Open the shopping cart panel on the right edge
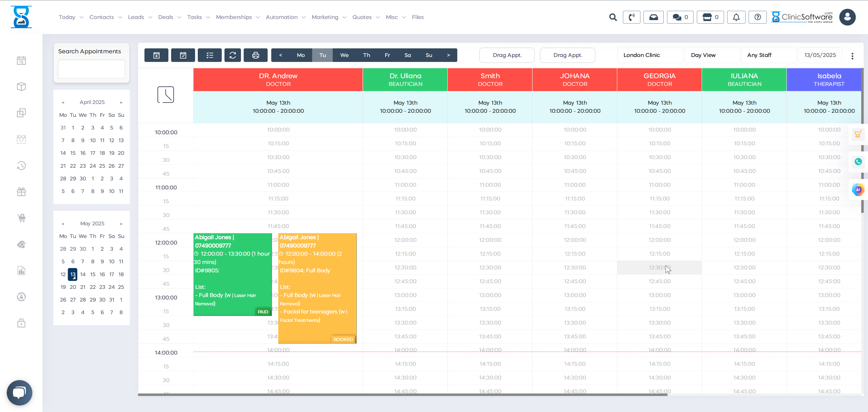This screenshot has width=868, height=412. pyautogui.click(x=858, y=134)
